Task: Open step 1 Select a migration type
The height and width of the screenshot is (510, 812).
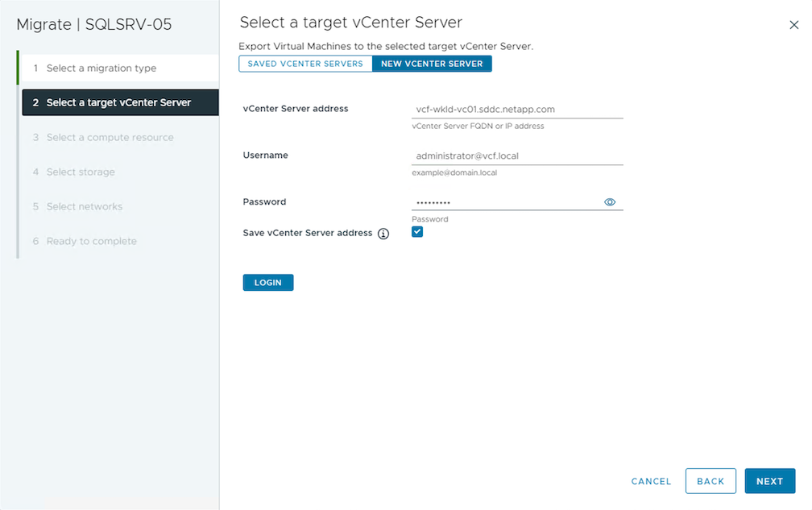Action: [x=101, y=68]
